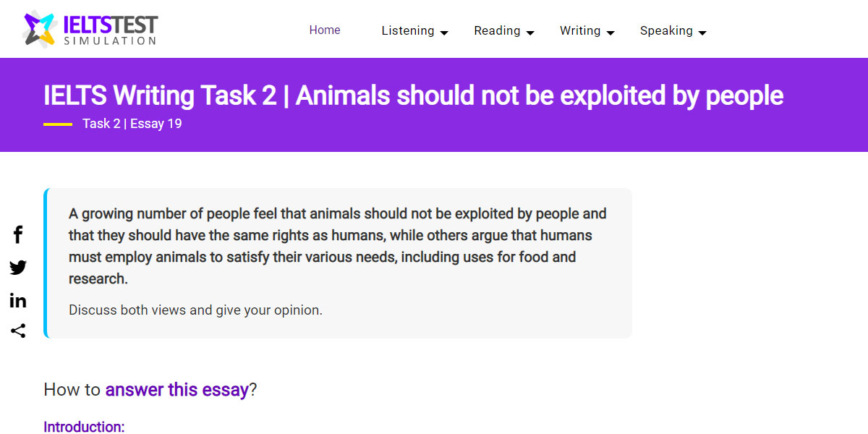Click the "Introduction:" heading
Viewport: 868px width, 434px height.
point(84,427)
